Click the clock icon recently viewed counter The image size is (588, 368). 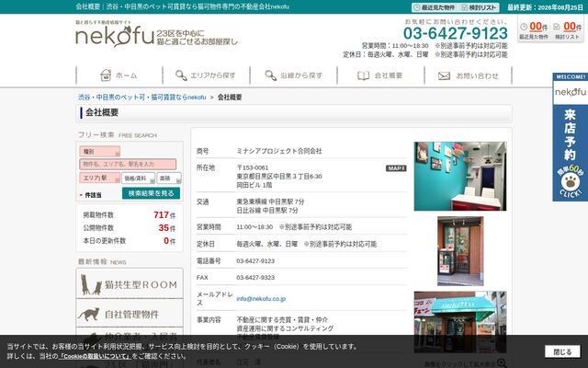pos(524,27)
